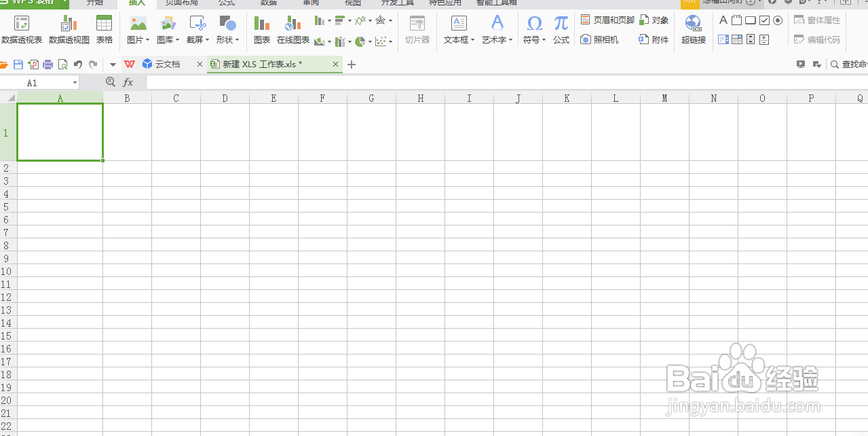
Task: Select the group box form control
Action: pyautogui.click(x=736, y=20)
